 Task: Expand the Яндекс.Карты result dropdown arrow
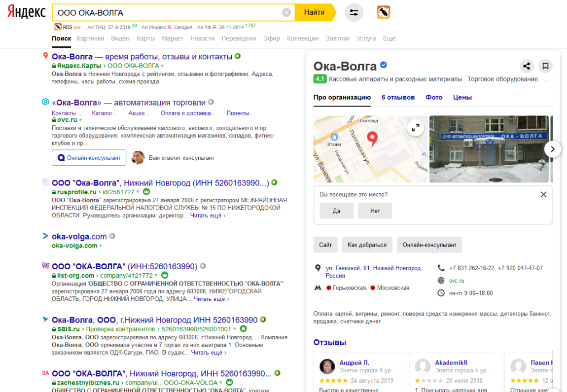click(162, 66)
